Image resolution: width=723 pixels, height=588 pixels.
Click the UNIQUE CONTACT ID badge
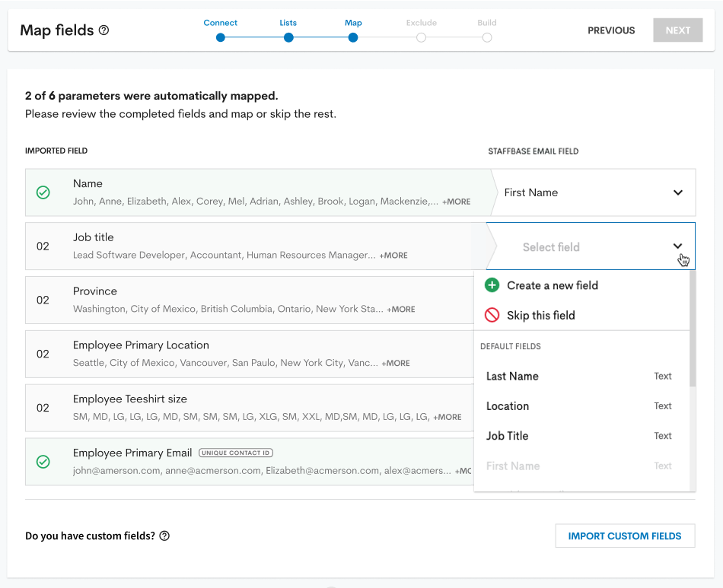(x=236, y=453)
